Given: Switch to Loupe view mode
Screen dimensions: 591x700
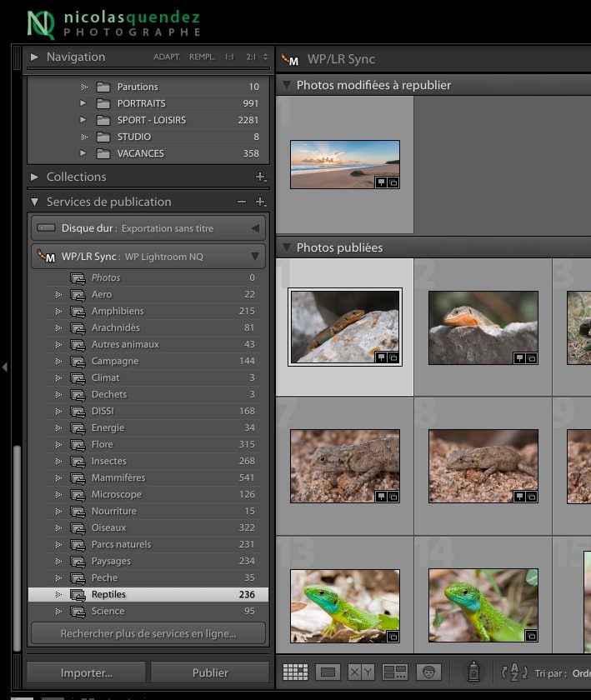Looking at the screenshot, I should click(x=328, y=672).
